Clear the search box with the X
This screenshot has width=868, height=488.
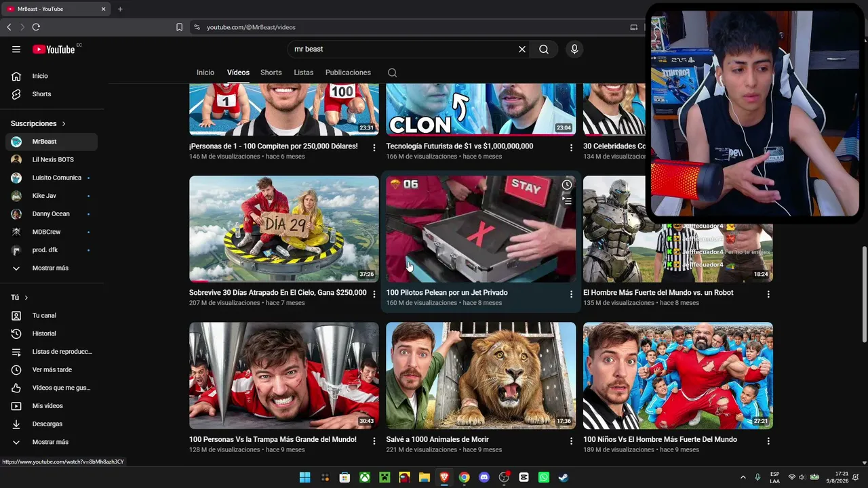(x=522, y=49)
